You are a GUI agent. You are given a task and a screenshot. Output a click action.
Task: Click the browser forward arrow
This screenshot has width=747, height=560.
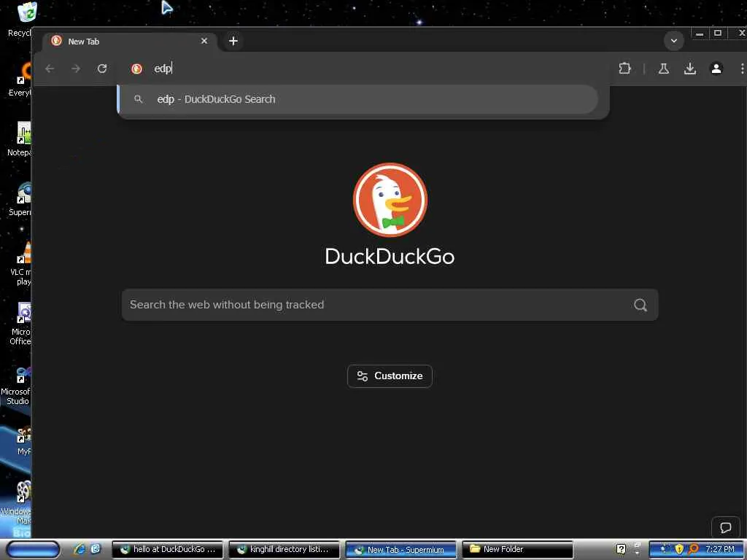(x=76, y=69)
